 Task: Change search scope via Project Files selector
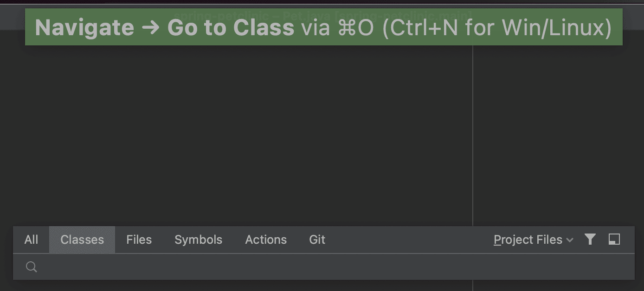point(533,240)
